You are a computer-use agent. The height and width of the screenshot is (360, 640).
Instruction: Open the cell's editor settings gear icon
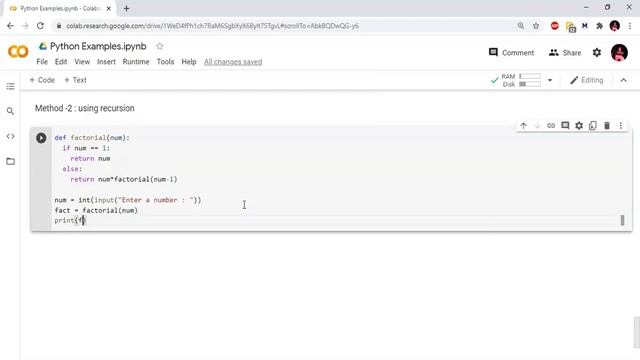(x=579, y=126)
